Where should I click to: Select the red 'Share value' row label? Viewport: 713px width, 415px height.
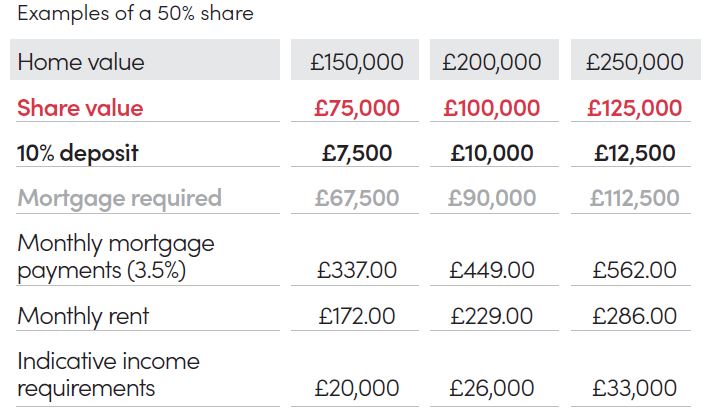pos(81,108)
